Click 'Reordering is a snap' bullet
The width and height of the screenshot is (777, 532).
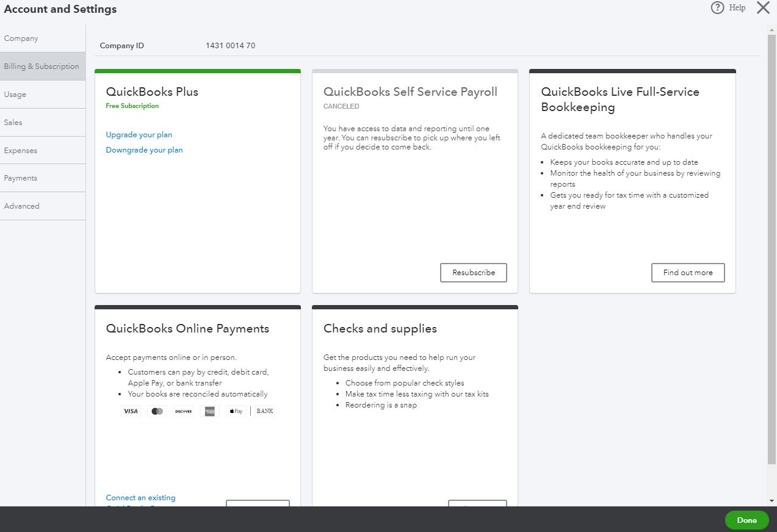(x=381, y=405)
